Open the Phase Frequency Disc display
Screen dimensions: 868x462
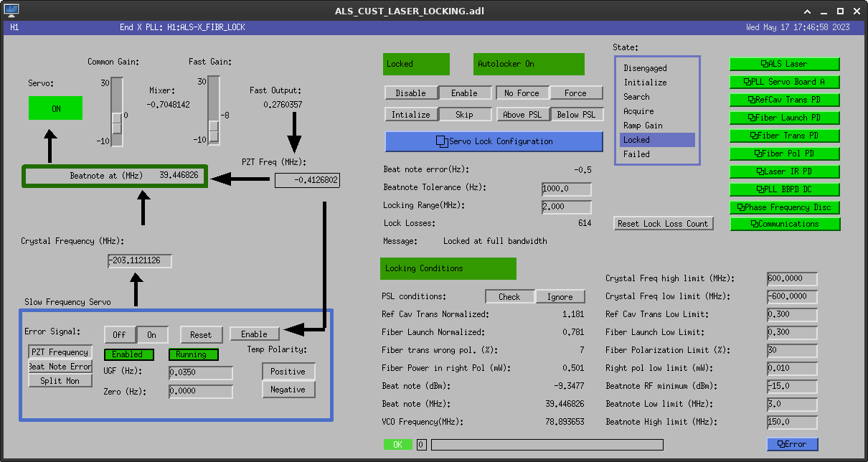785,207
